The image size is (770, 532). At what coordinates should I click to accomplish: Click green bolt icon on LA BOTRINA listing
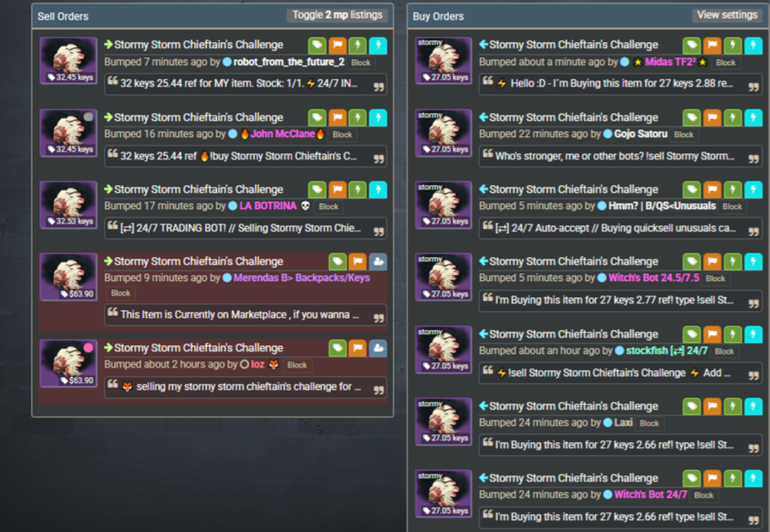(x=358, y=190)
